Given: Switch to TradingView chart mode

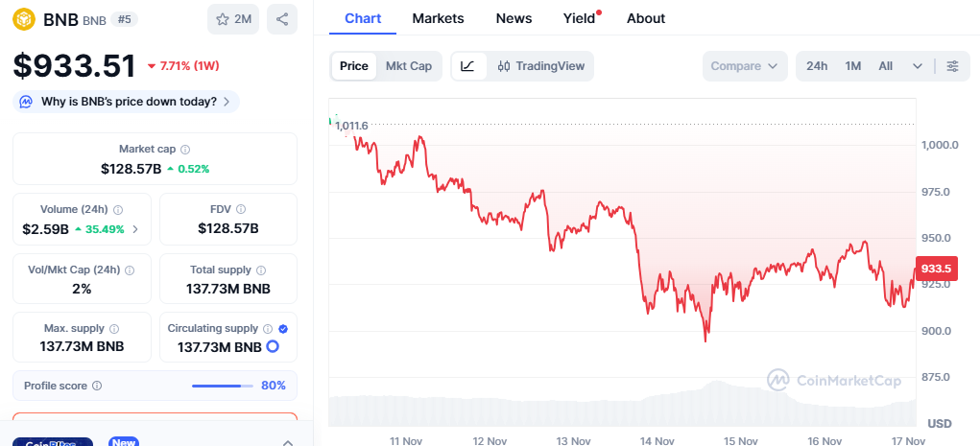Looking at the screenshot, I should (541, 66).
